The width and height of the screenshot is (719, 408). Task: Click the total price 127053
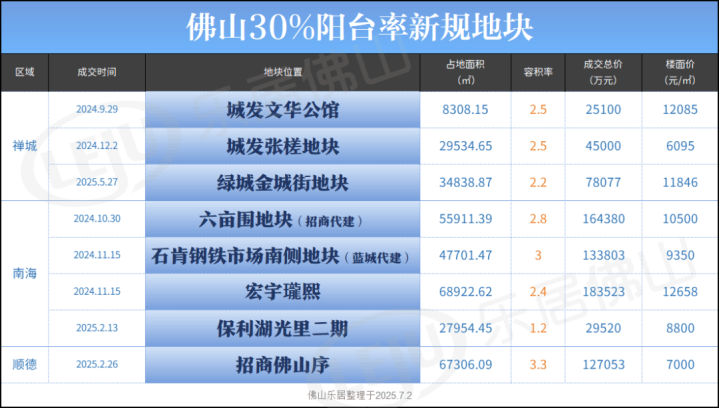(x=603, y=364)
